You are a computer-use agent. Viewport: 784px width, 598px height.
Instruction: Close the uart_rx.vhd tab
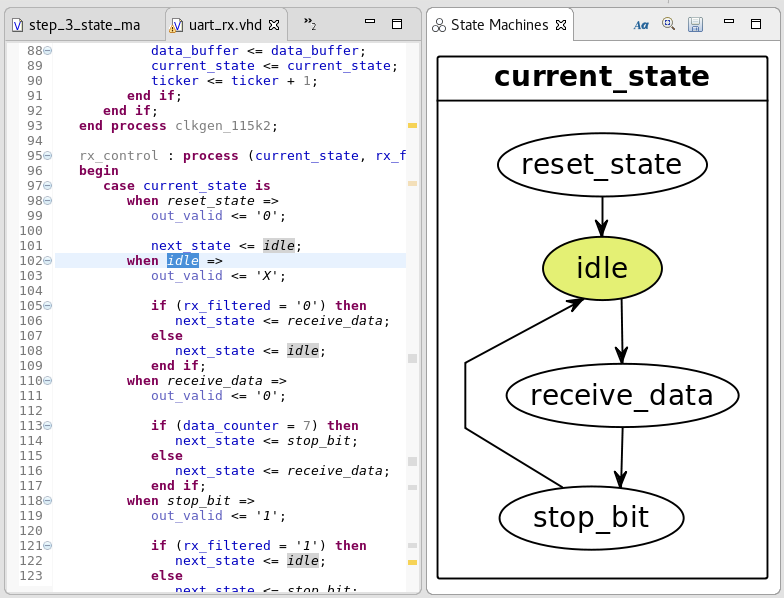[274, 24]
